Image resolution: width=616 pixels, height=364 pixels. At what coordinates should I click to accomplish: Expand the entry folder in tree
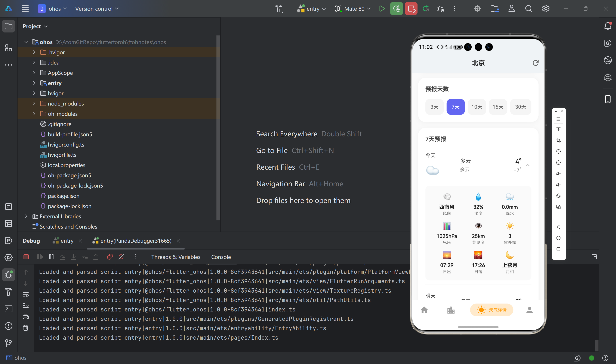[x=34, y=83]
